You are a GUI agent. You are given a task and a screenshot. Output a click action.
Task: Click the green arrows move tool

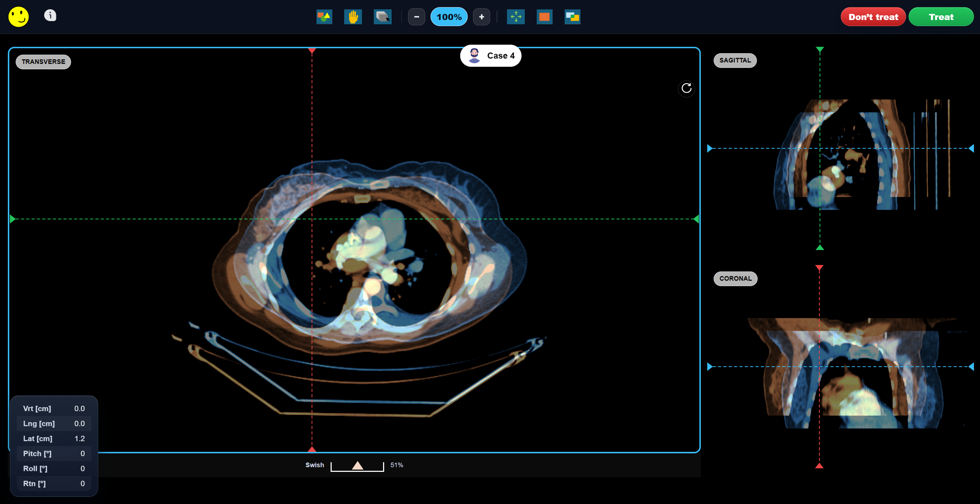tap(516, 17)
